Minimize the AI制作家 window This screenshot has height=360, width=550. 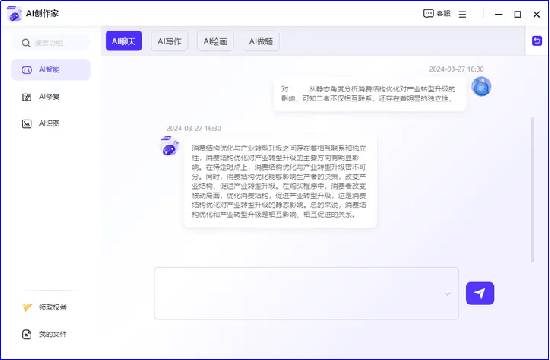(498, 14)
